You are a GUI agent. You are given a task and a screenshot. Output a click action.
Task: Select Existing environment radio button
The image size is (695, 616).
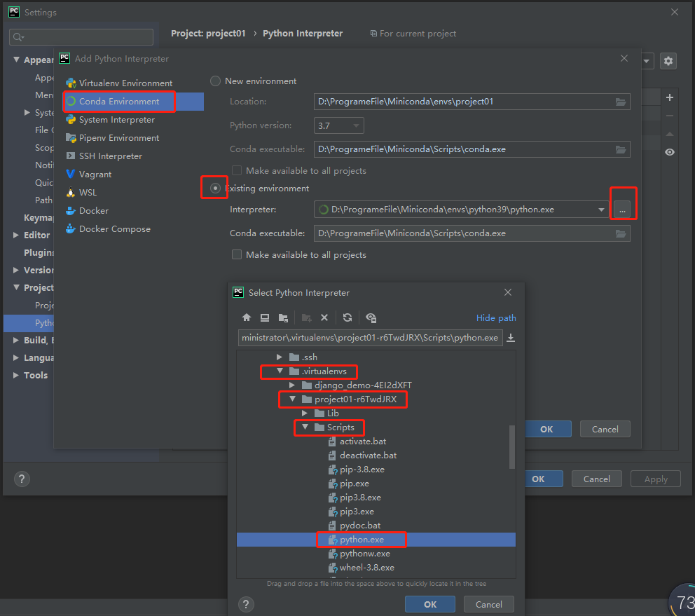point(215,189)
